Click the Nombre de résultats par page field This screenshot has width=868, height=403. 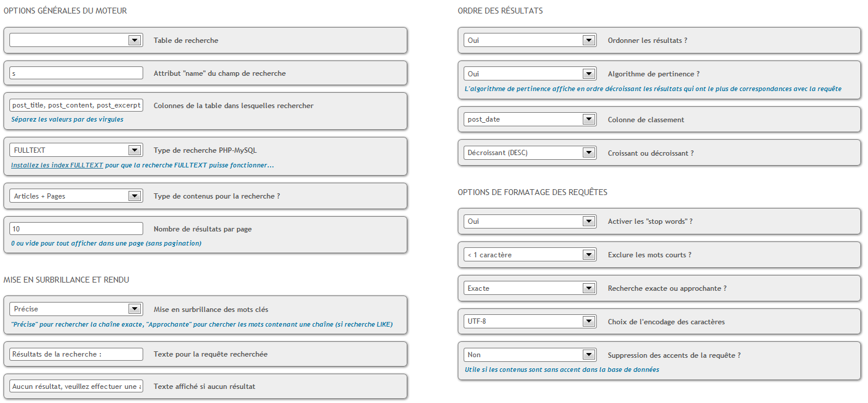pos(76,229)
